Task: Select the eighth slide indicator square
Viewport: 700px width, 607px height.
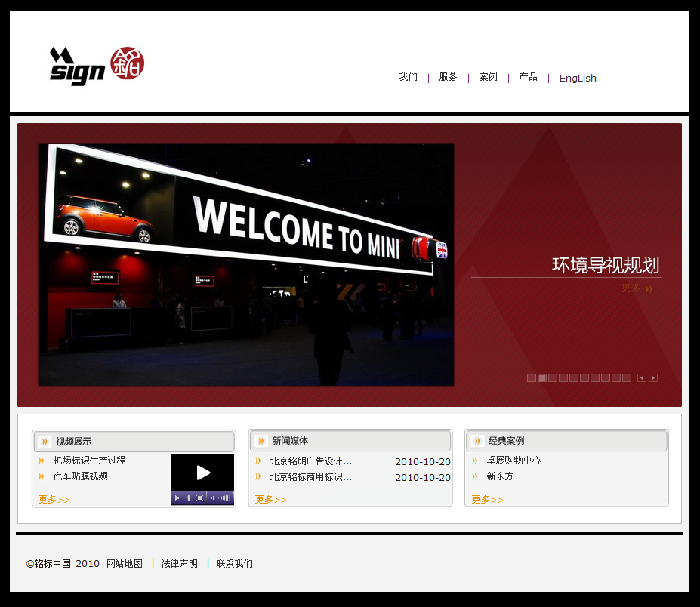Action: click(x=606, y=378)
